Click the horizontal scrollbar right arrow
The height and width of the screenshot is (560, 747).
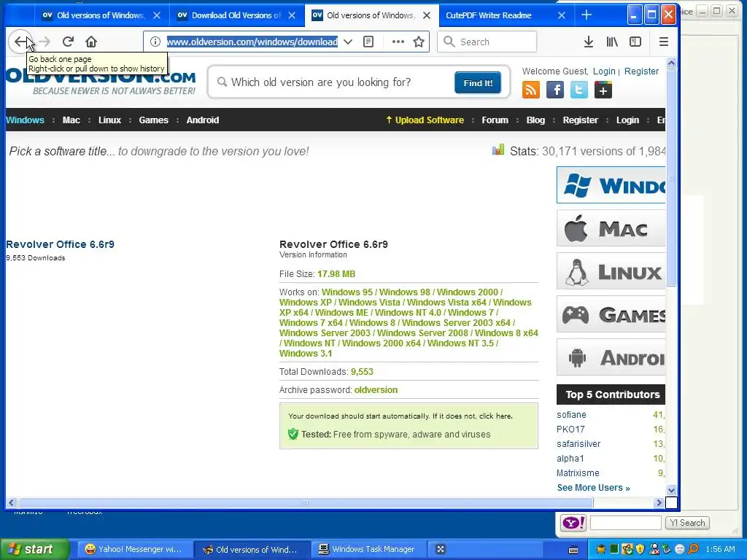pos(659,503)
